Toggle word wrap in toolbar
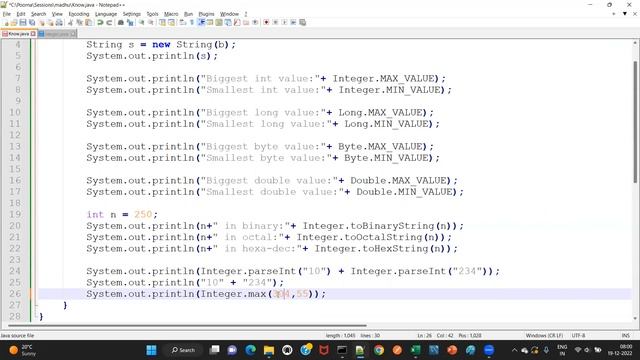Screen dimensions: 640x360 (x=182, y=22)
